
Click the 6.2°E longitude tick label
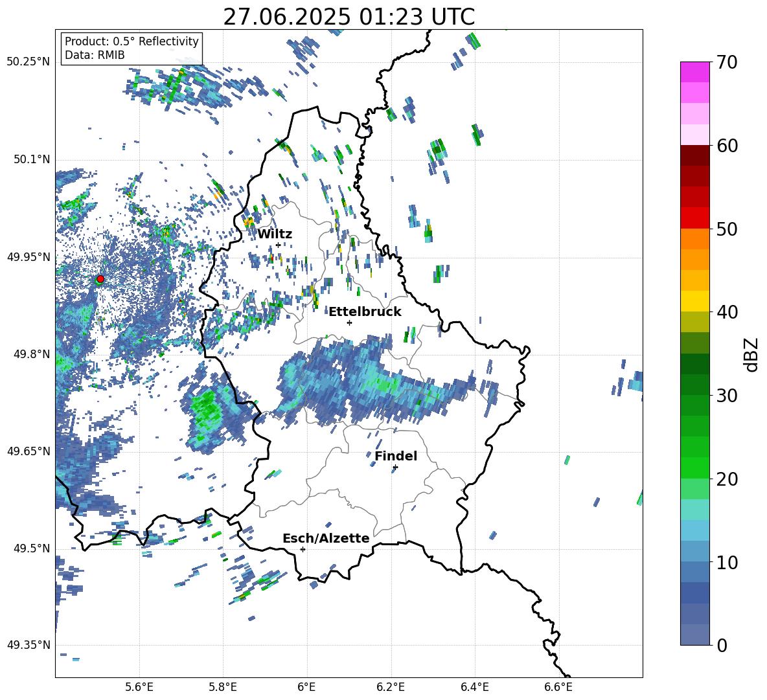point(391,687)
